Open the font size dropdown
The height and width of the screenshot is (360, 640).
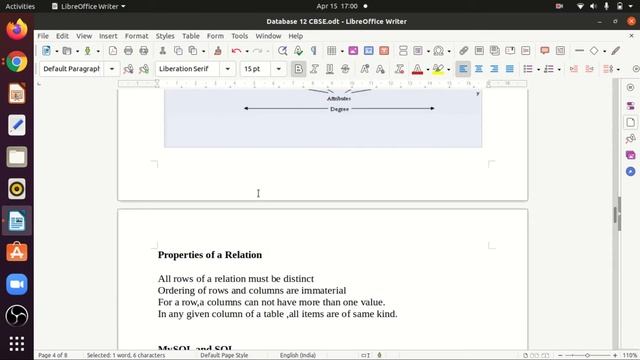coord(278,69)
